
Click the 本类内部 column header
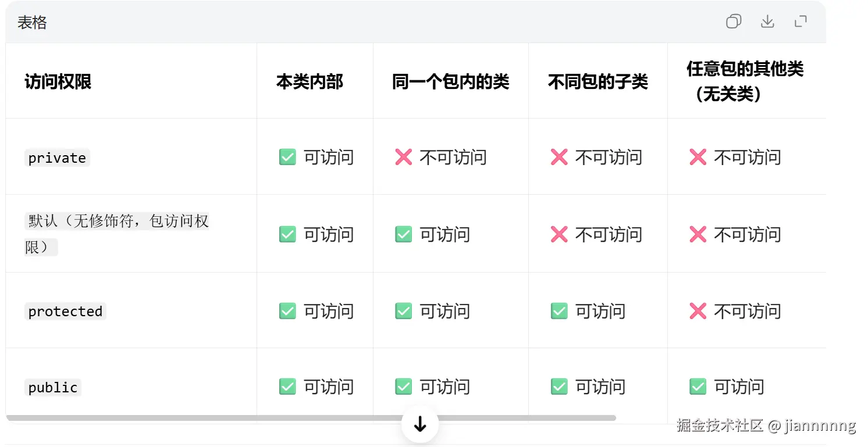[311, 81]
